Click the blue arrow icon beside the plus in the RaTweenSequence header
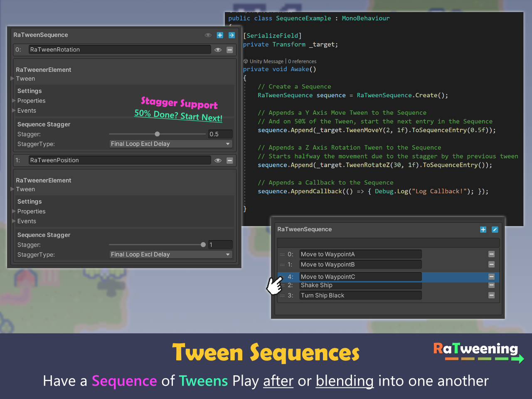Viewport: 532px width, 399px height. [232, 35]
